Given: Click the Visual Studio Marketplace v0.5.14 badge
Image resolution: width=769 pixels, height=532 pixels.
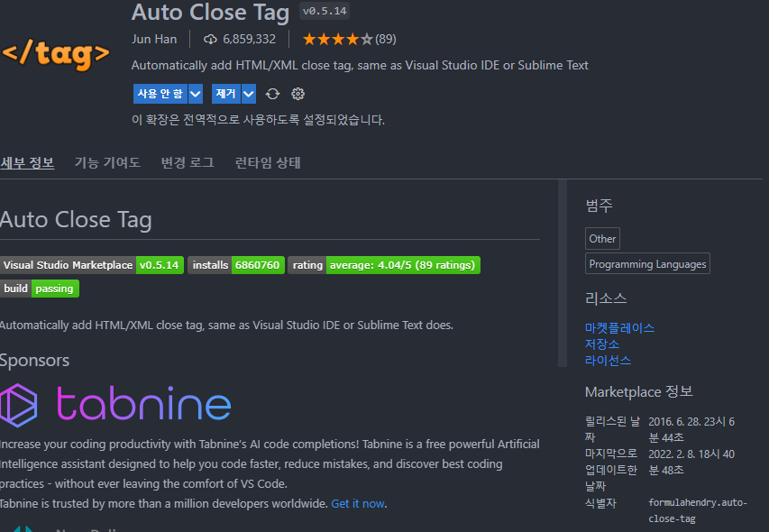Looking at the screenshot, I should (92, 265).
